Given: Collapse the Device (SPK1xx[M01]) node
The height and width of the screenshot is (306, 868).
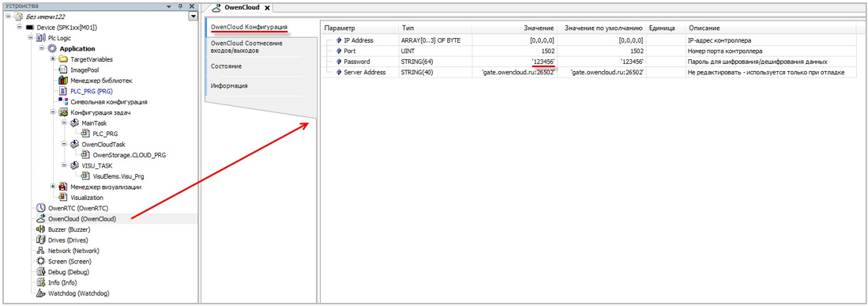Looking at the screenshot, I should pos(20,27).
